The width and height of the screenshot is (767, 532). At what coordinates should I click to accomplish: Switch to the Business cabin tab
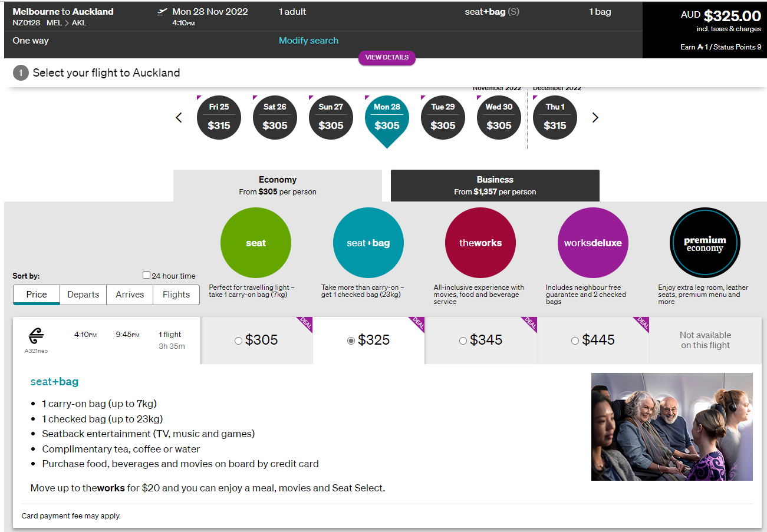click(x=495, y=186)
